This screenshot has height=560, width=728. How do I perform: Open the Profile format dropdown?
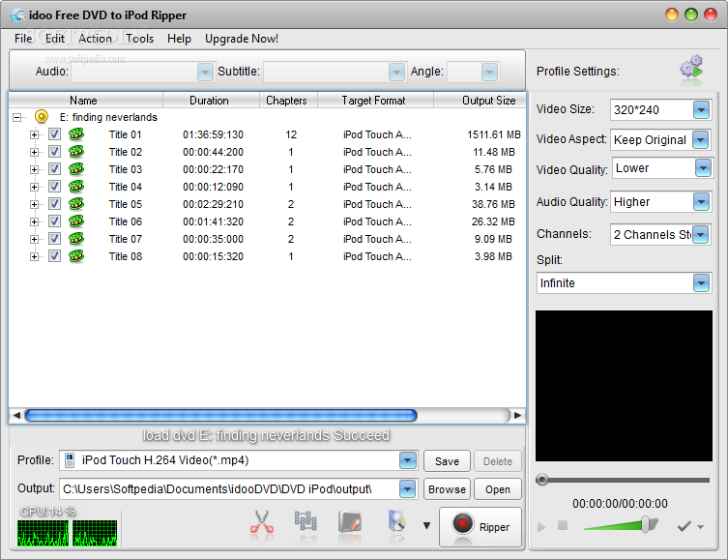click(407, 460)
